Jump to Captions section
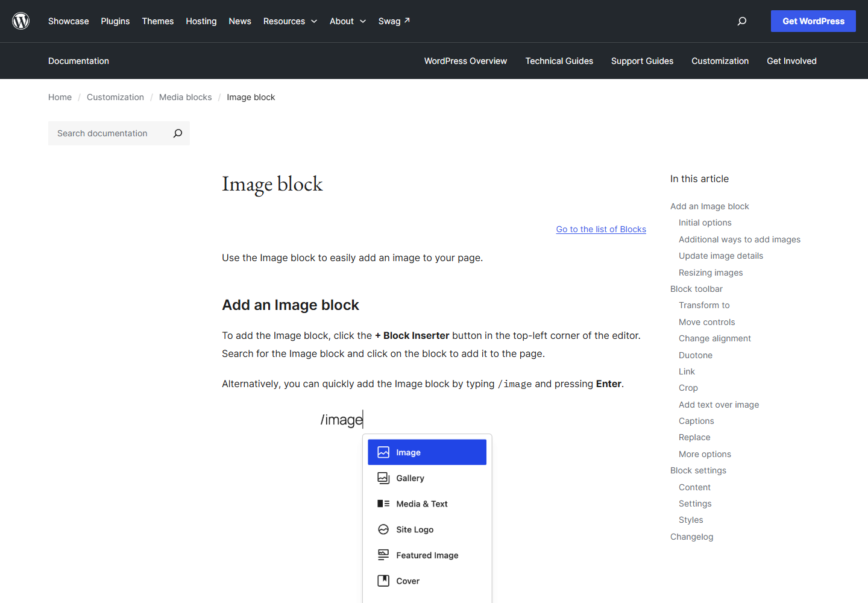The image size is (868, 603). (x=696, y=421)
